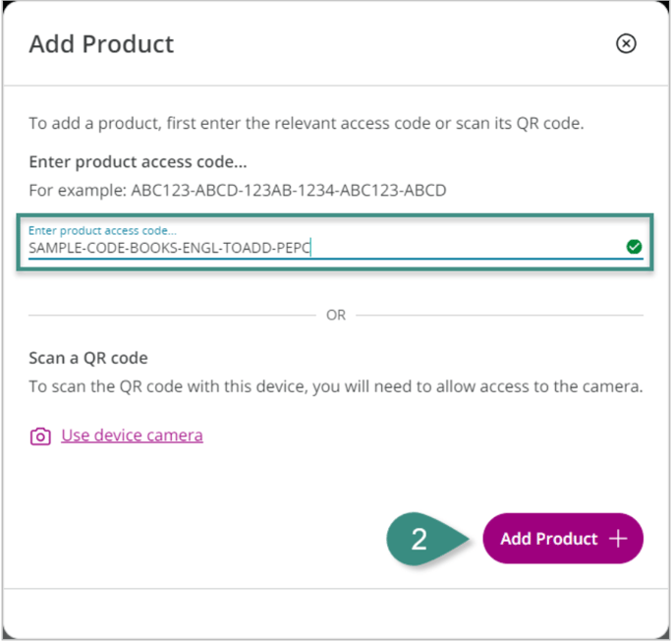The height and width of the screenshot is (642, 672).
Task: Click the entered SAMPLE-CODE-BOOKS access code text
Action: pyautogui.click(x=169, y=249)
